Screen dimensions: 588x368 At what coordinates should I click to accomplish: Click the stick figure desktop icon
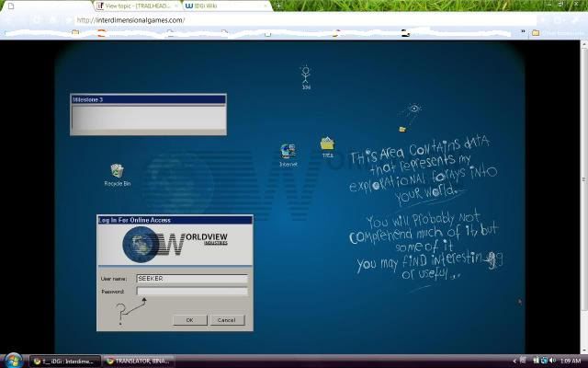[306, 74]
